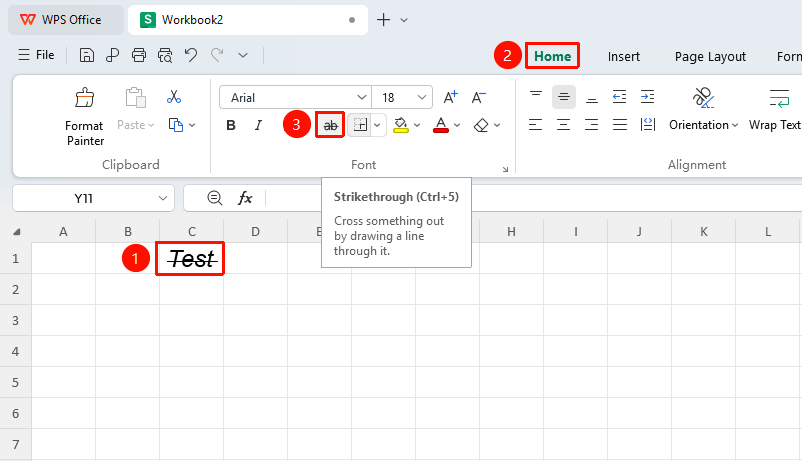The image size is (802, 461).
Task: Click the Print icon
Action: pyautogui.click(x=139, y=55)
